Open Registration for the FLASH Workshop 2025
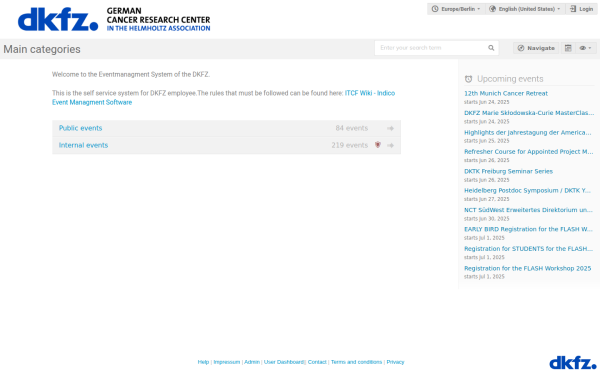600x375 pixels. point(528,269)
